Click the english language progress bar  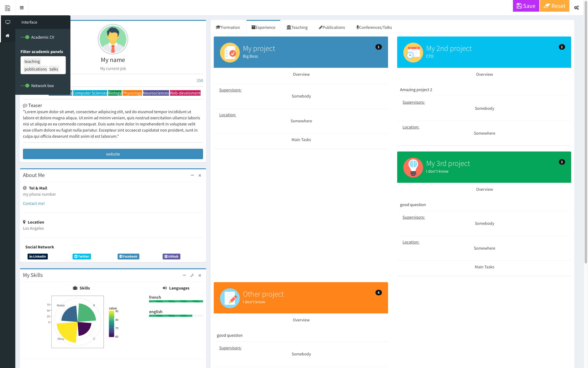[176, 316]
